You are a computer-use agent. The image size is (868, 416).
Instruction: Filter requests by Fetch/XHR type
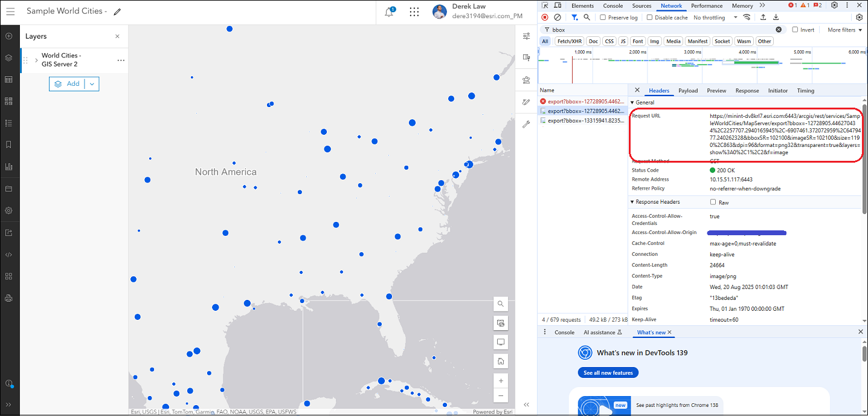coord(568,41)
